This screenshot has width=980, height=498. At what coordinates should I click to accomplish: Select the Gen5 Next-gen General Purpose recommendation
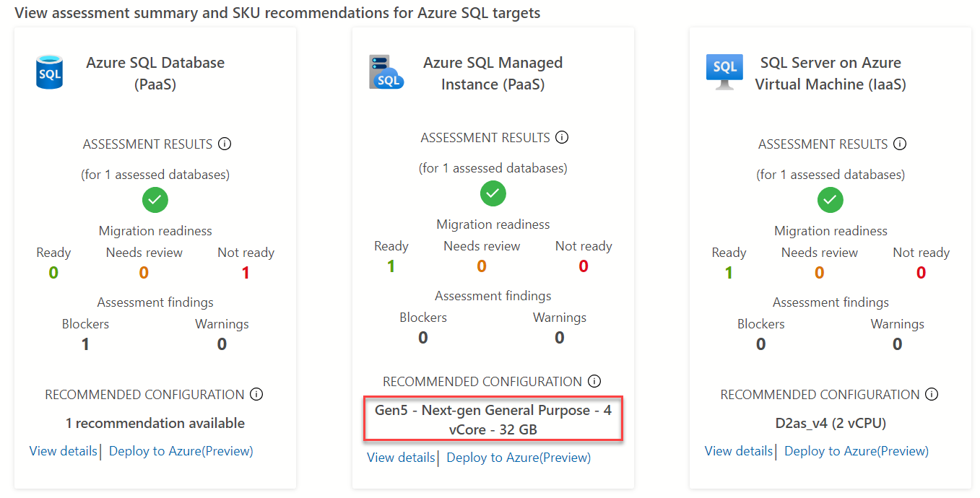click(x=493, y=419)
